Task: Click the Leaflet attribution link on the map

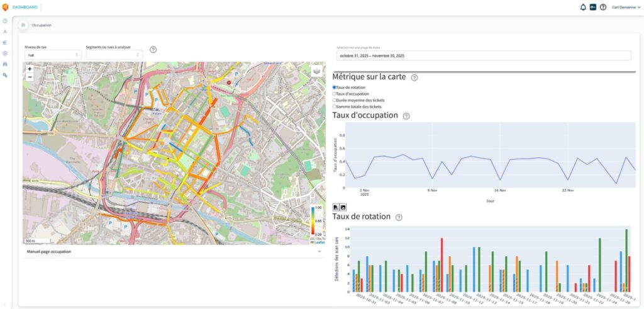Action: (320, 242)
